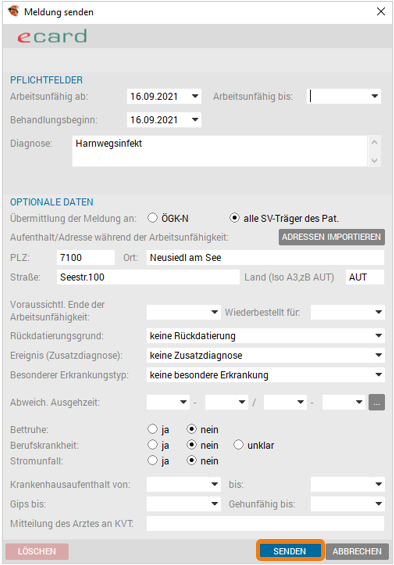Open the Wiederbestellt für dropdown

tap(378, 312)
